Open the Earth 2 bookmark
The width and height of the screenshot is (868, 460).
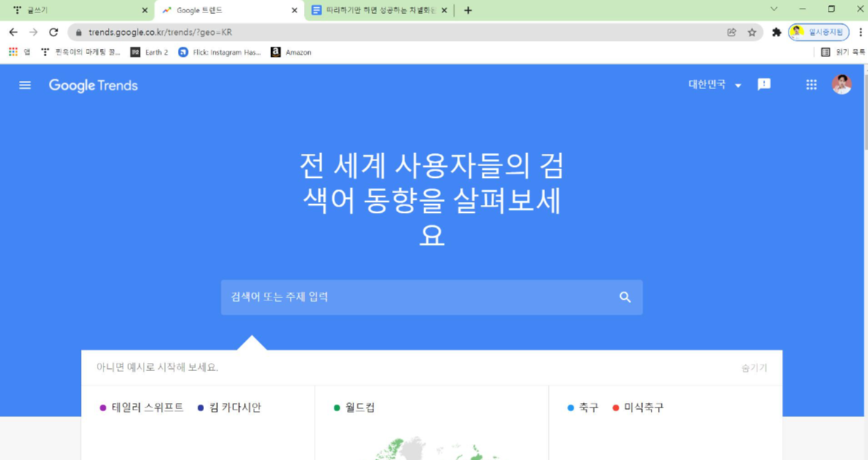(149, 52)
